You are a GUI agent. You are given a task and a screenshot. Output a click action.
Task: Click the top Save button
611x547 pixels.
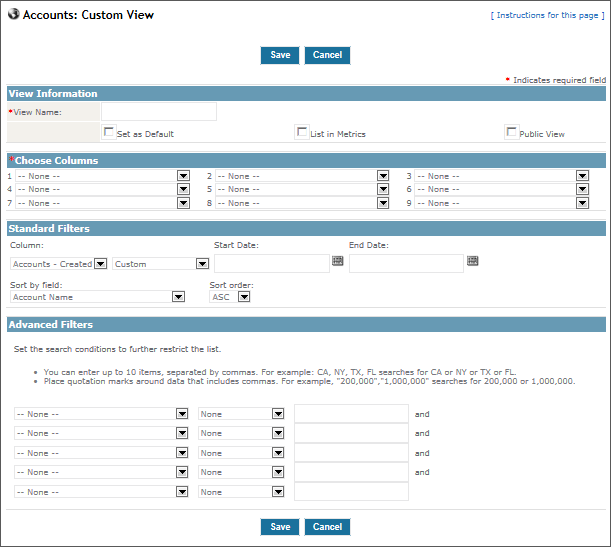pos(280,56)
